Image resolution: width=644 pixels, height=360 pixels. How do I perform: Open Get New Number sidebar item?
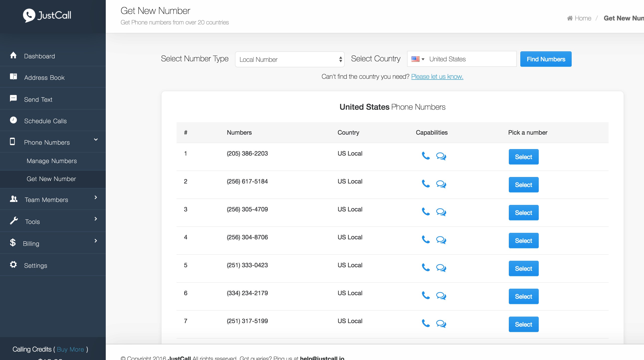[51, 179]
